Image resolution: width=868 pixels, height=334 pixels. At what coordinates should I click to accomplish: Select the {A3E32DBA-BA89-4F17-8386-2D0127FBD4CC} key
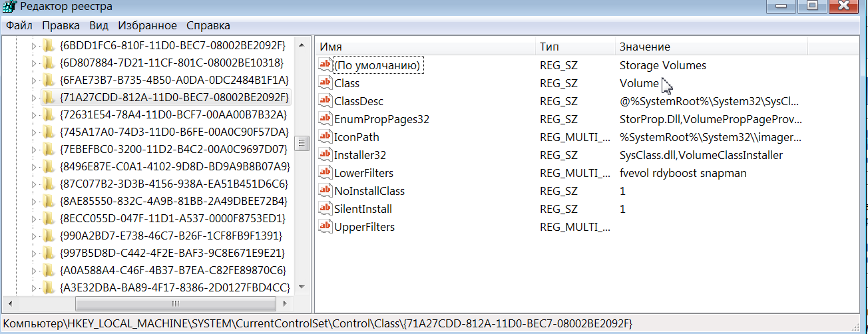174,287
